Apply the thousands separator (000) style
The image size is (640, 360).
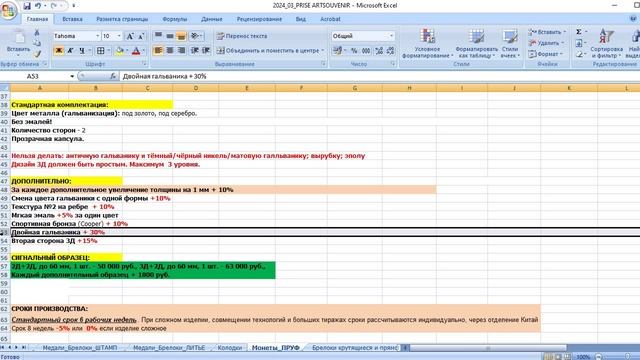(x=366, y=51)
